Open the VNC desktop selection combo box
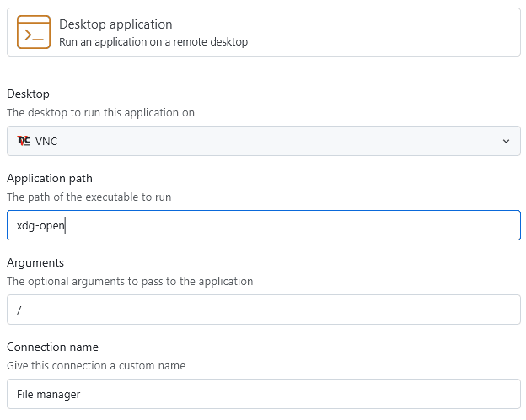 click(x=263, y=141)
